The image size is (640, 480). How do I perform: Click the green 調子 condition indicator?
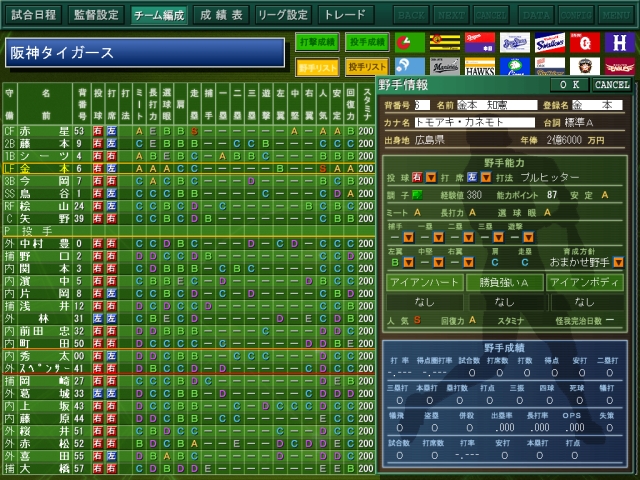pos(417,195)
